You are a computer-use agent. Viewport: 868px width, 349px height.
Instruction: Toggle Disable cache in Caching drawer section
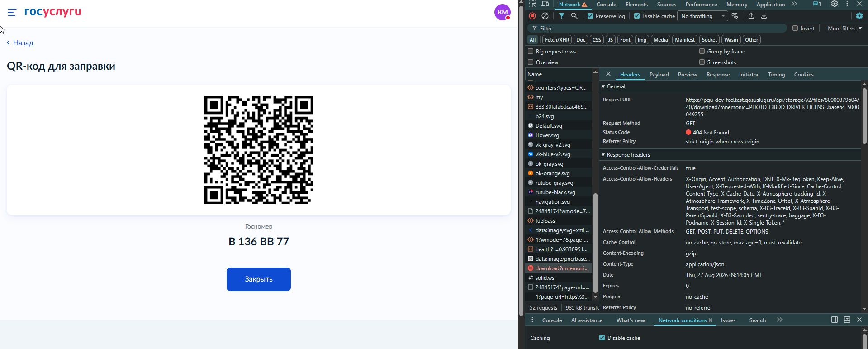coord(602,338)
